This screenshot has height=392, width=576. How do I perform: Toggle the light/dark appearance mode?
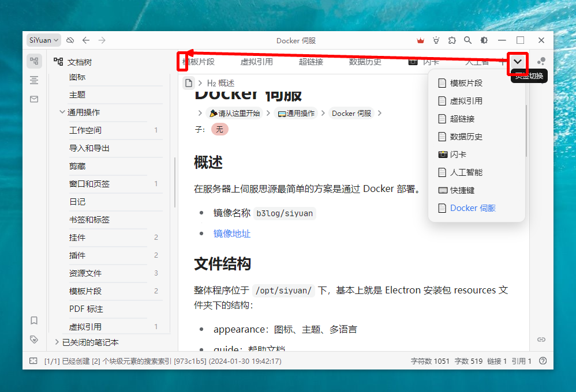click(x=484, y=40)
